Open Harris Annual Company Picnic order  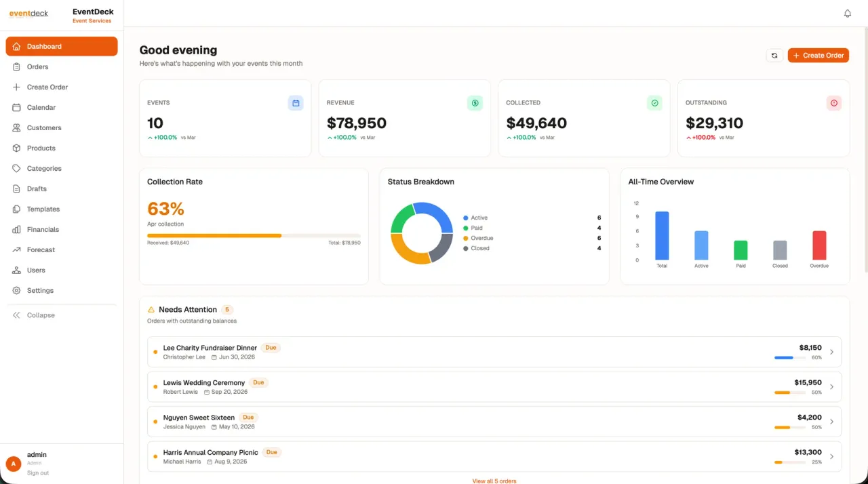[x=494, y=456]
